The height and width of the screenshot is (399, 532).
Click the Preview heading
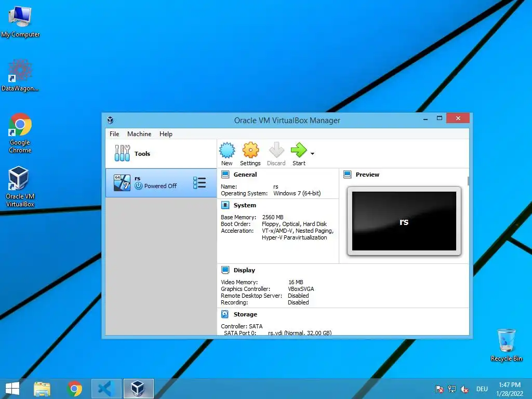[367, 175]
